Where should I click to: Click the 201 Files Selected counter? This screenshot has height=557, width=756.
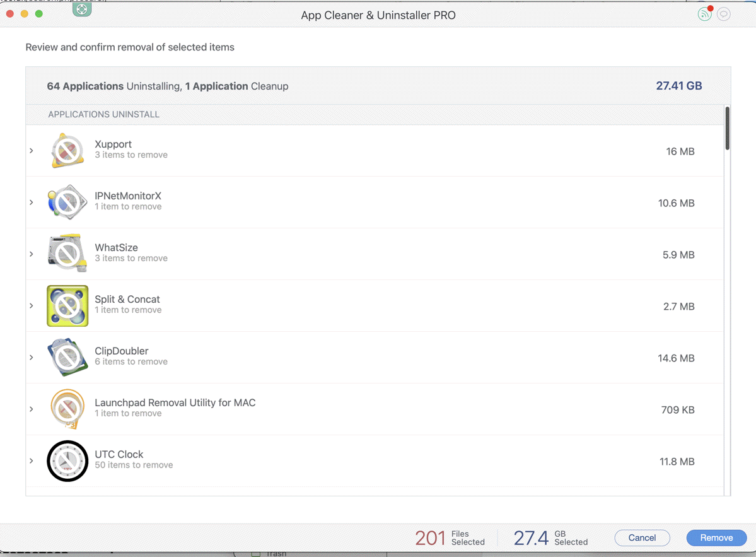click(450, 537)
